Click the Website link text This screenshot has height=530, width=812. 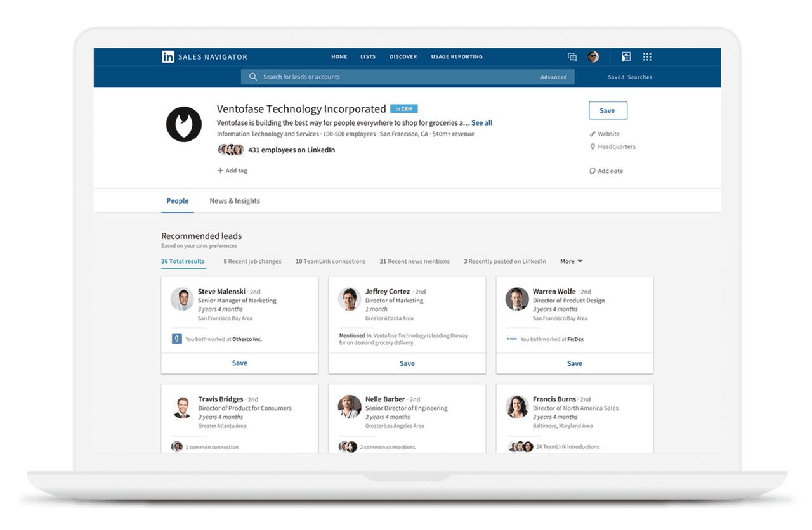click(609, 134)
